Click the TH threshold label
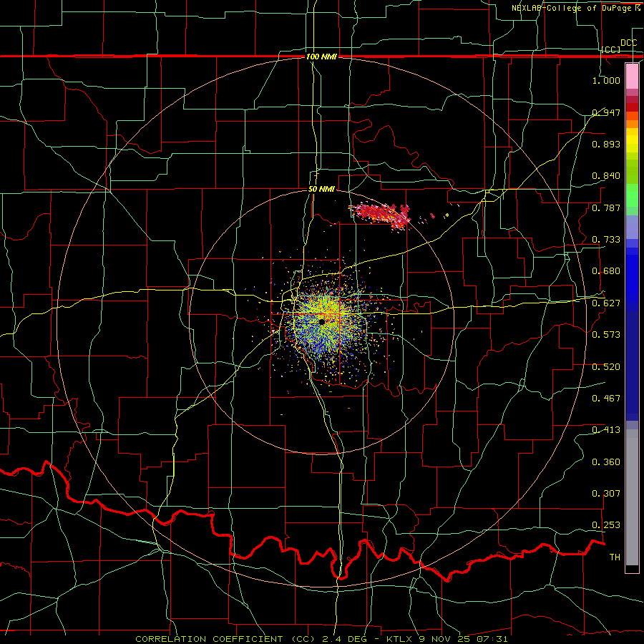Image resolution: width=644 pixels, height=644 pixels. point(615,557)
